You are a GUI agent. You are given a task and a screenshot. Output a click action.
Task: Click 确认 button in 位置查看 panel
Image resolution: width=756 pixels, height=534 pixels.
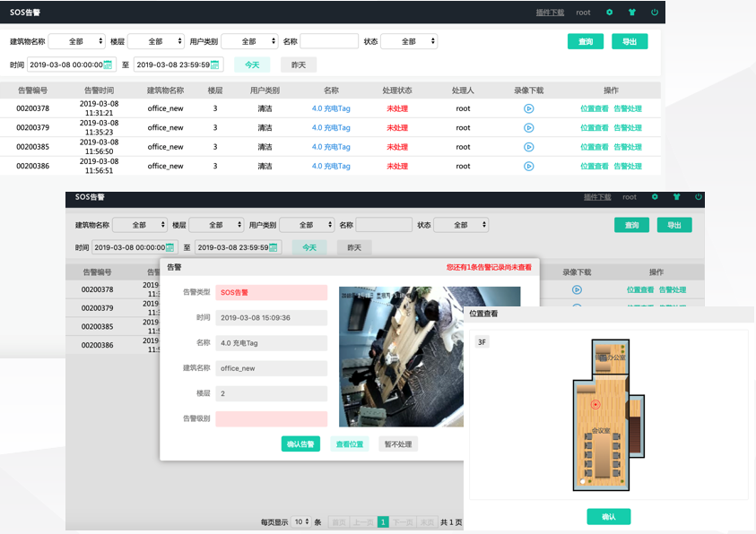pyautogui.click(x=608, y=517)
